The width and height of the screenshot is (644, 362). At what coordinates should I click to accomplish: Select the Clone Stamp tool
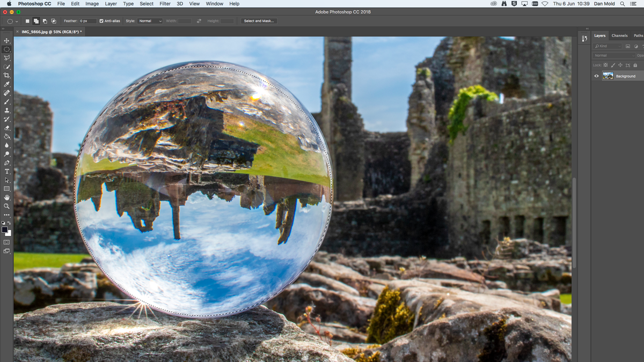(7, 109)
